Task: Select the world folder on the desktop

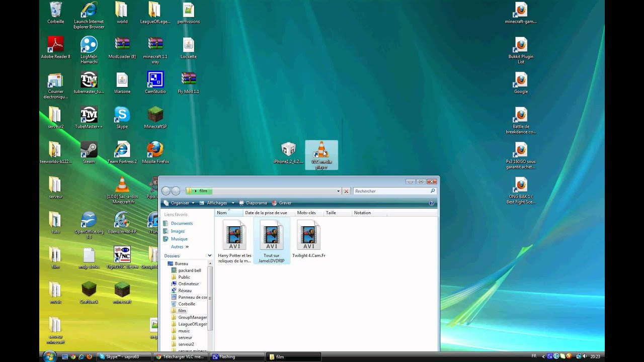Action: (x=122, y=13)
